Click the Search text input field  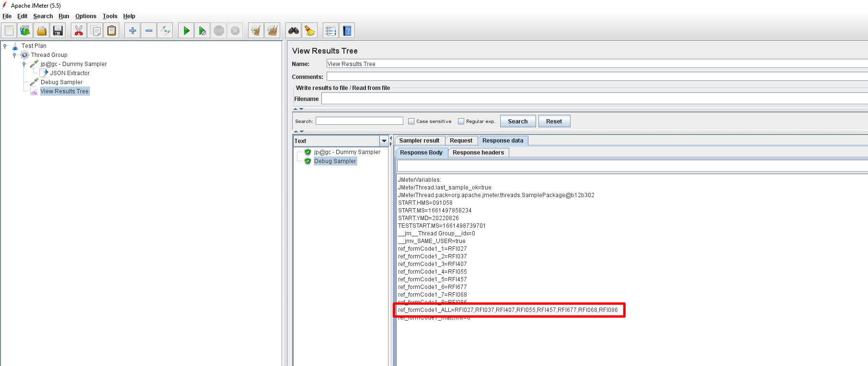[359, 121]
